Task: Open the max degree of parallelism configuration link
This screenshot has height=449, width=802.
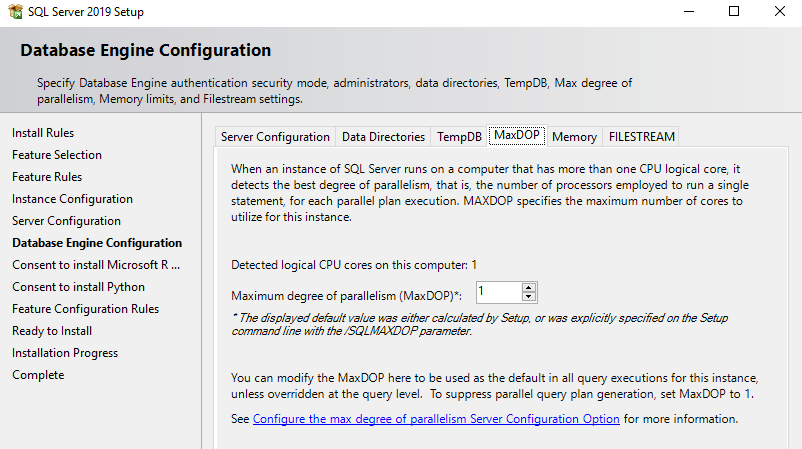Action: pyautogui.click(x=436, y=419)
